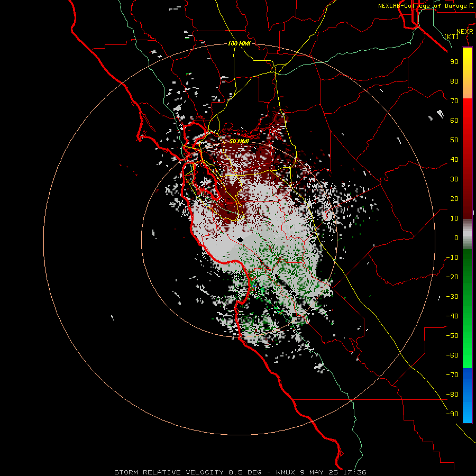Click the -90 scale value

click(x=452, y=414)
